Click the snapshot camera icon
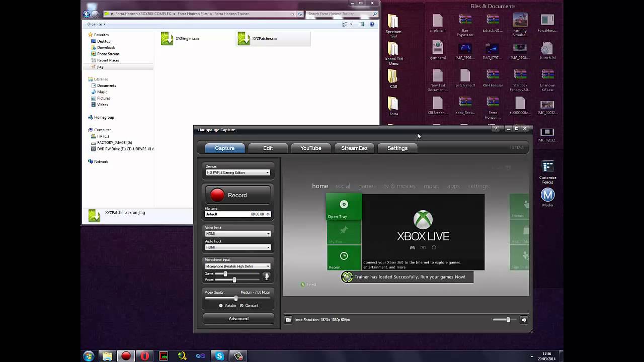The height and width of the screenshot is (362, 644). (288, 320)
